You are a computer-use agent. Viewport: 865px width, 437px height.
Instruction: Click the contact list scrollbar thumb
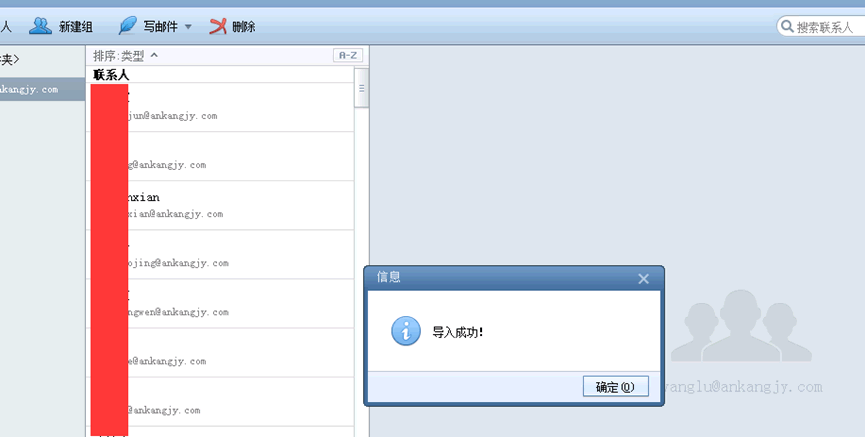[362, 88]
